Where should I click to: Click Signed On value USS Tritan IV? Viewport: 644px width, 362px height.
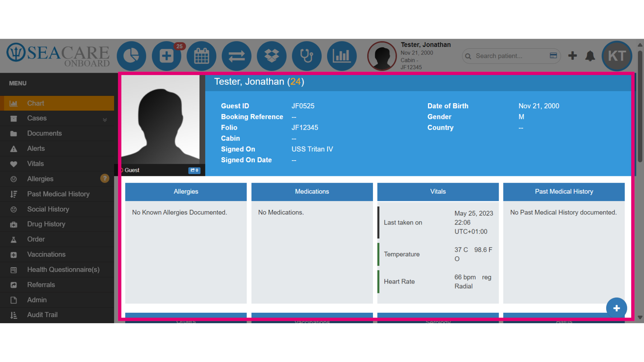(x=312, y=149)
